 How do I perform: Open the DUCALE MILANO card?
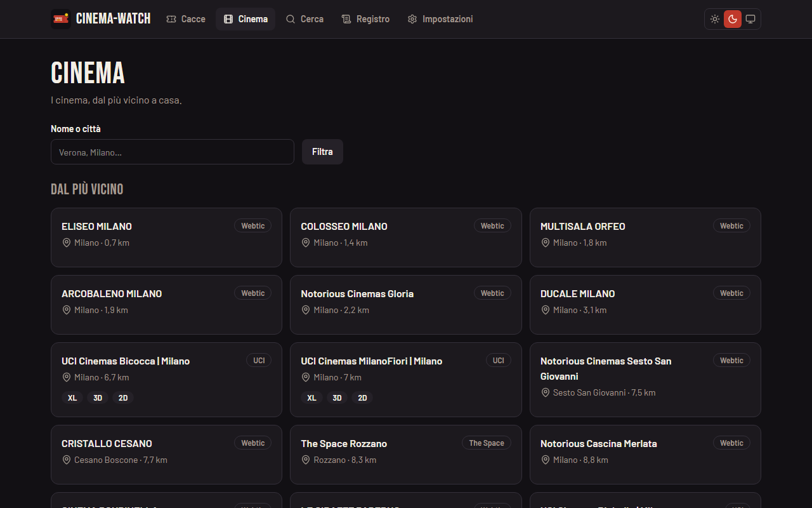645,305
